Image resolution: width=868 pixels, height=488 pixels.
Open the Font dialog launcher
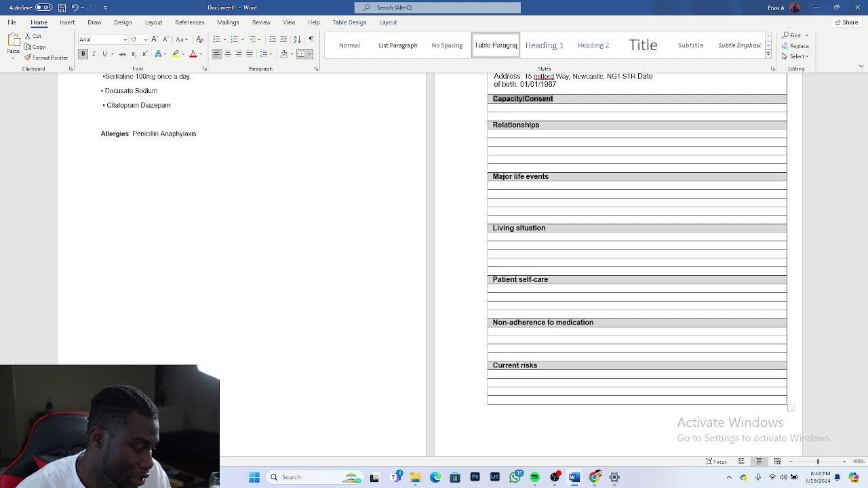pyautogui.click(x=205, y=68)
